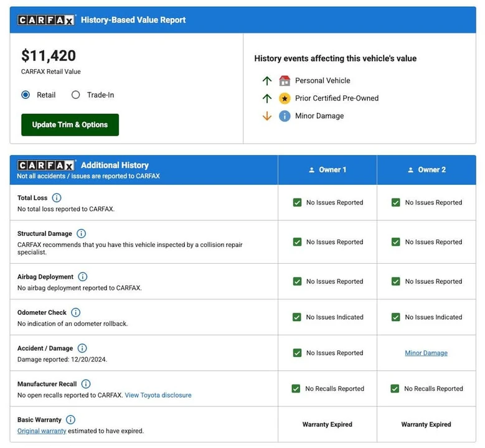The width and height of the screenshot is (485, 448).
Task: Open the Structural Damage info icon
Action: [82, 233]
